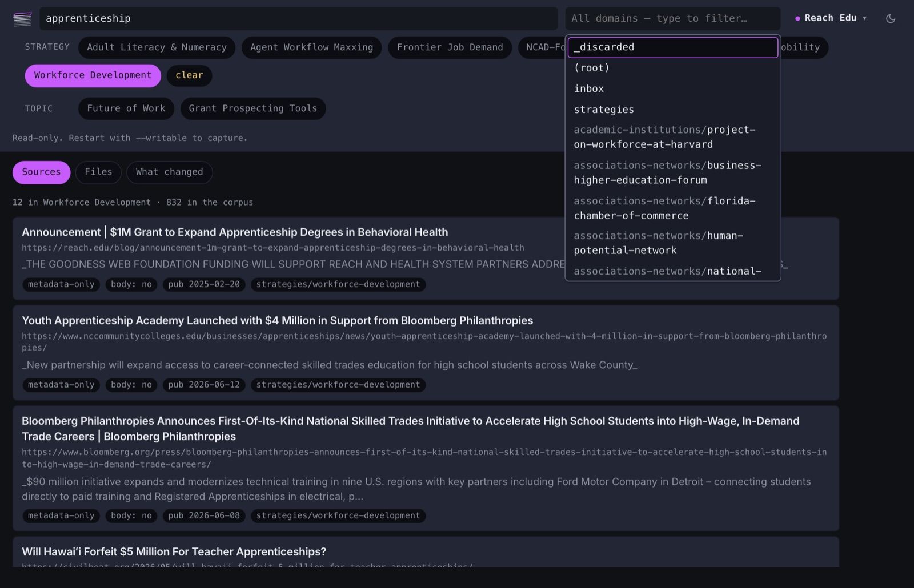Toggle Agent Workflow Maxxing strategy chip
This screenshot has width=914, height=588.
311,47
